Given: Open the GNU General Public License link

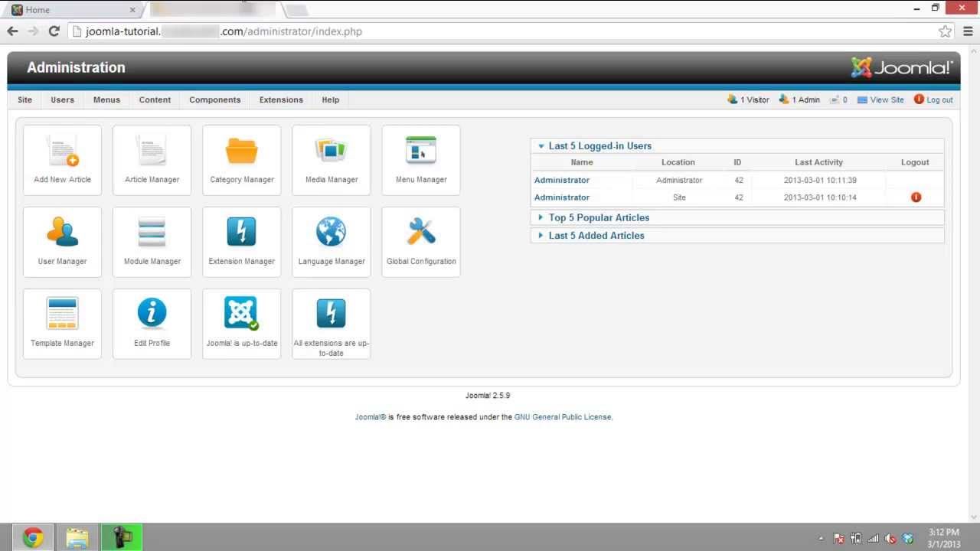Looking at the screenshot, I should [563, 417].
